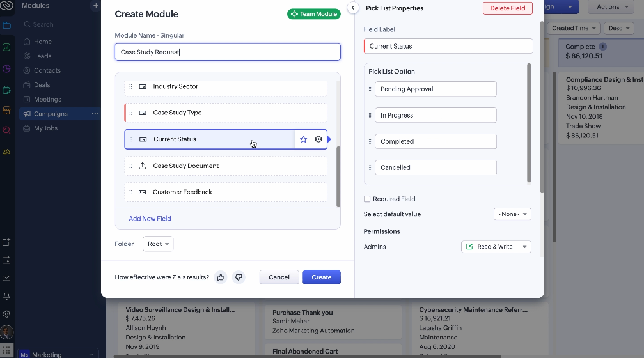Viewport: 644px width, 358px height.
Task: Click the Case Study Document upload icon
Action: click(143, 166)
